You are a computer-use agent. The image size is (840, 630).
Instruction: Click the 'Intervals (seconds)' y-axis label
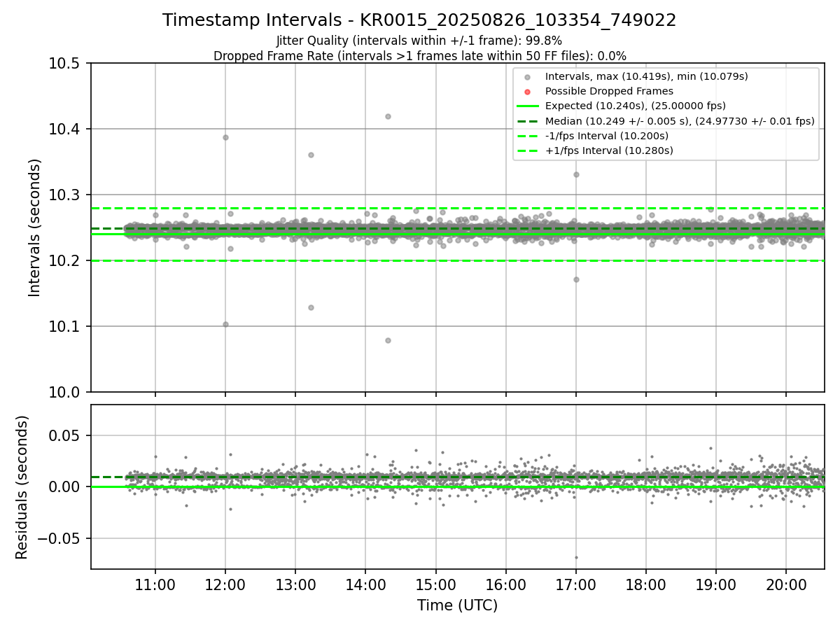(x=35, y=227)
